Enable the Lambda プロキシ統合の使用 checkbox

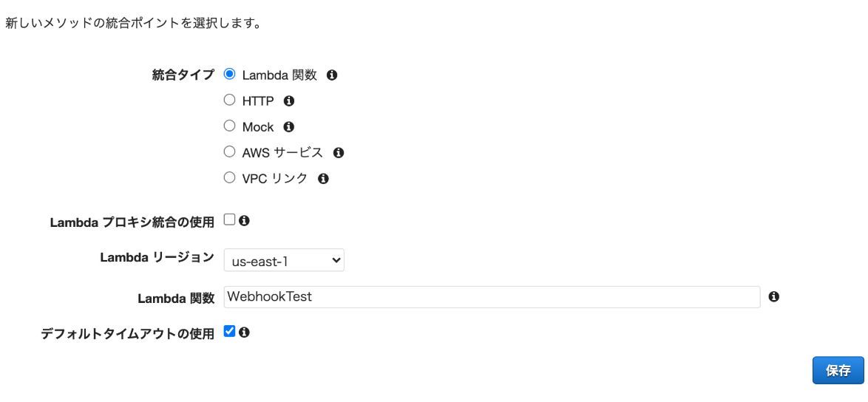pyautogui.click(x=229, y=219)
